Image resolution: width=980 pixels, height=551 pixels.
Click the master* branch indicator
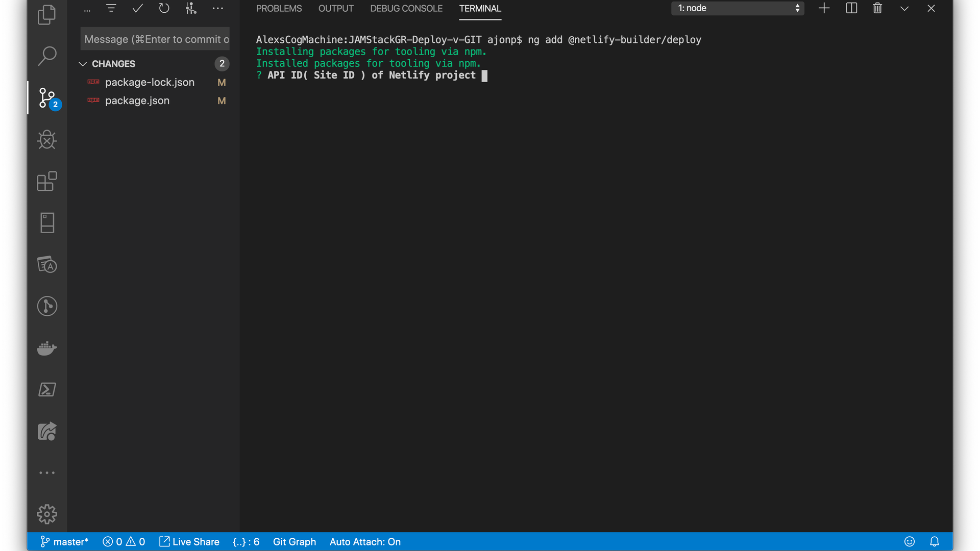65,542
